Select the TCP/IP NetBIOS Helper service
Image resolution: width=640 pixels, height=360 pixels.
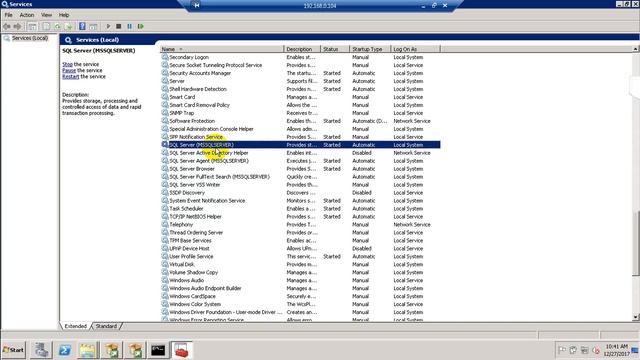pyautogui.click(x=196, y=217)
